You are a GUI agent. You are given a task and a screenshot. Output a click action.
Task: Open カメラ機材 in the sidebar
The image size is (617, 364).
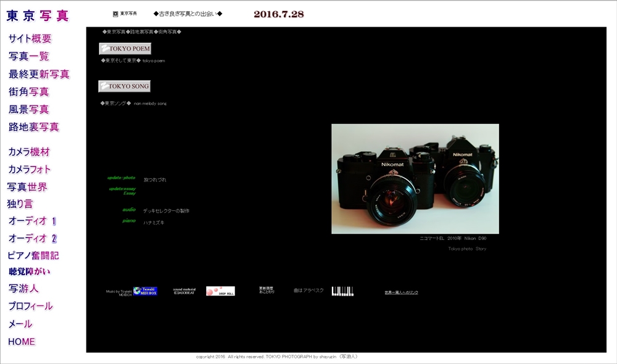pyautogui.click(x=29, y=152)
